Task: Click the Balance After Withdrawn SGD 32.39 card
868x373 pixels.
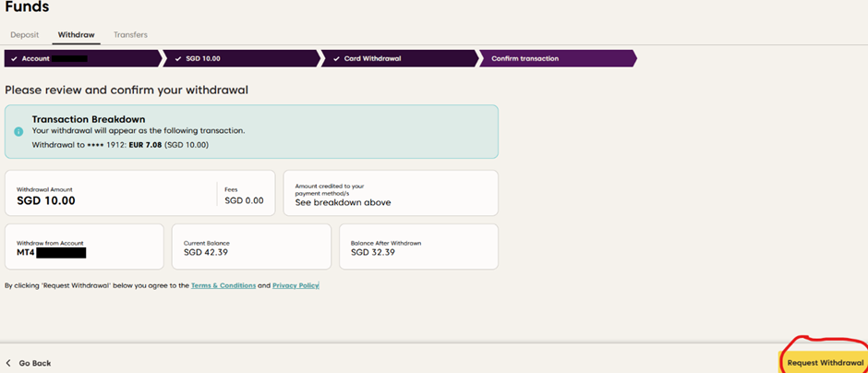Action: point(418,247)
